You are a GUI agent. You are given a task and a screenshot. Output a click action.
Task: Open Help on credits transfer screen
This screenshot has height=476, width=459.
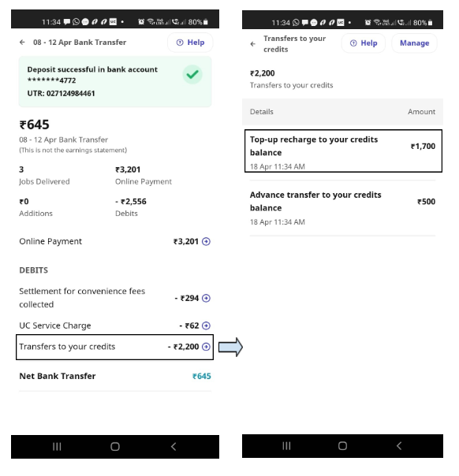pyautogui.click(x=364, y=43)
